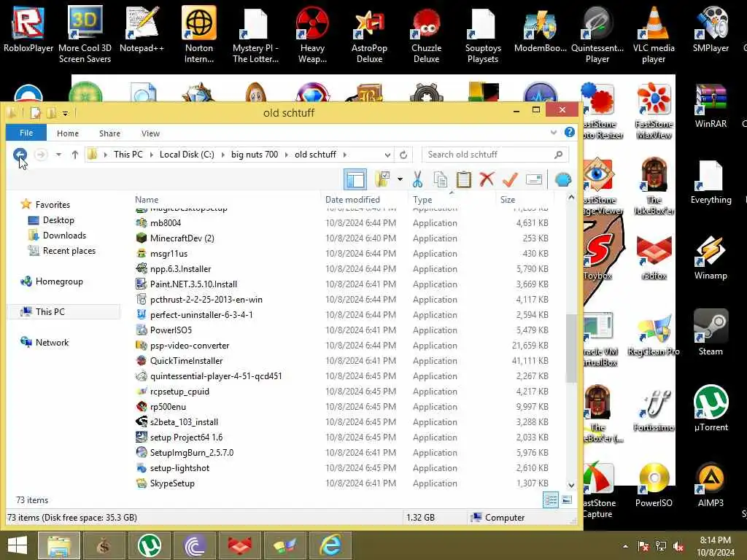Viewport: 747px width, 560px height.
Task: Open Internet Explorer from the taskbar
Action: coord(330,545)
